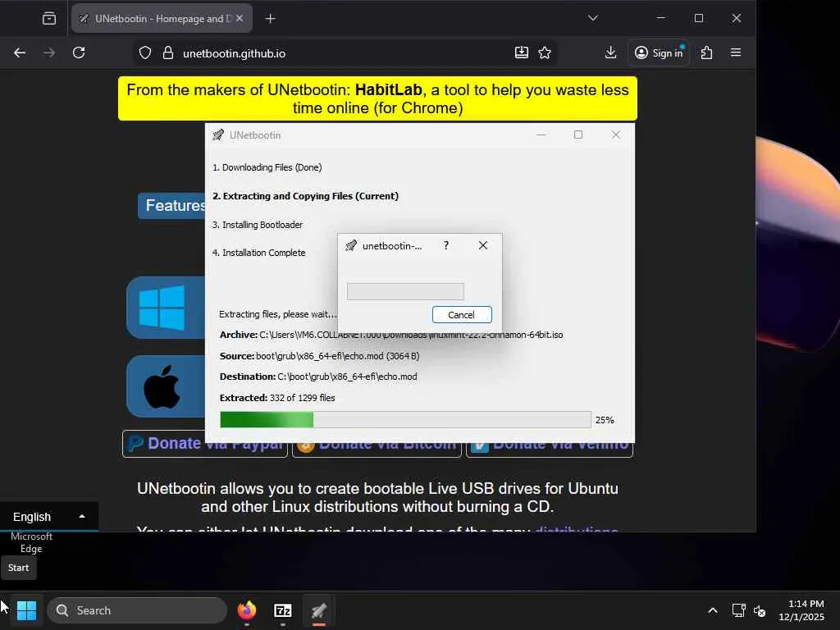
Task: Open the muted volume tray icon
Action: pos(760,610)
